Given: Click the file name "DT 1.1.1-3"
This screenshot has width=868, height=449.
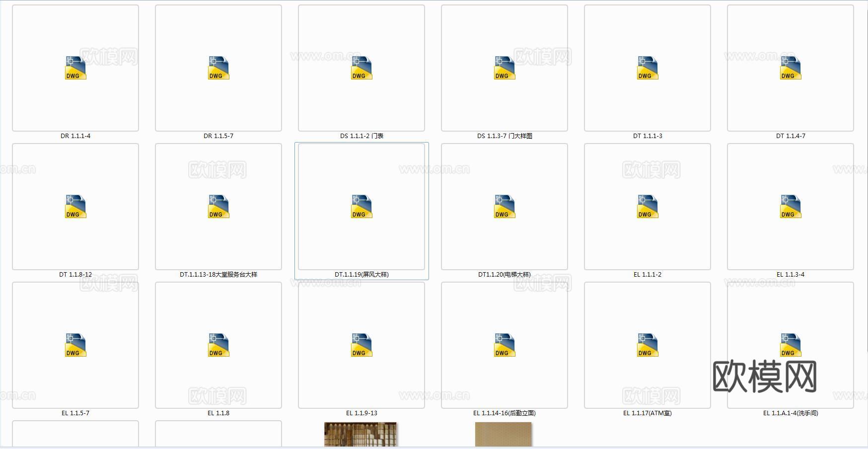Looking at the screenshot, I should click(648, 136).
